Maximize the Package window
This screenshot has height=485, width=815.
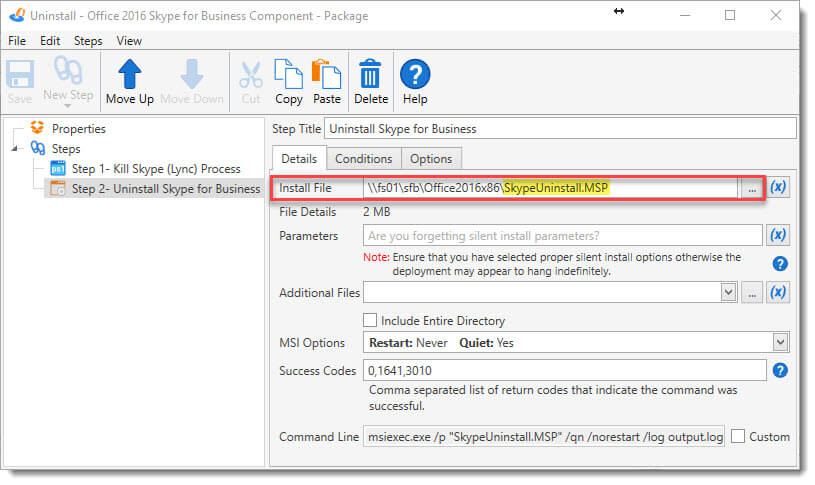[730, 15]
